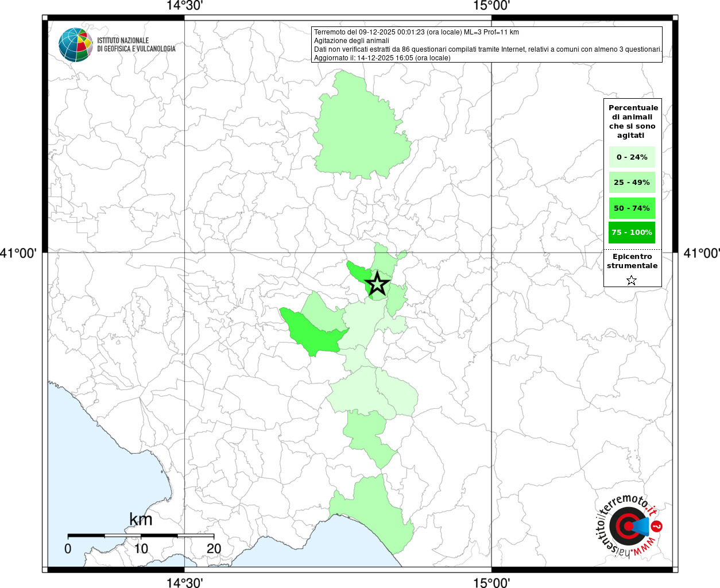Click the 'Percentuale di animali che si sono agitati' title

pyautogui.click(x=633, y=122)
